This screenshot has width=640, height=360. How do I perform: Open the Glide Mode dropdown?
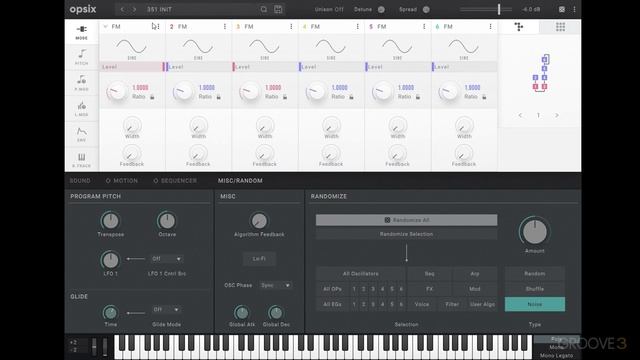pos(167,310)
